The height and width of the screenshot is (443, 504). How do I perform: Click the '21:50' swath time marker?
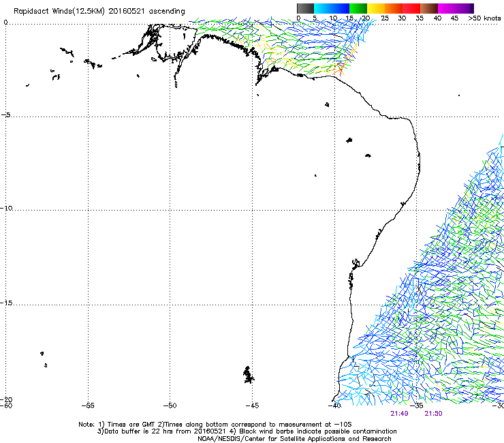click(433, 414)
